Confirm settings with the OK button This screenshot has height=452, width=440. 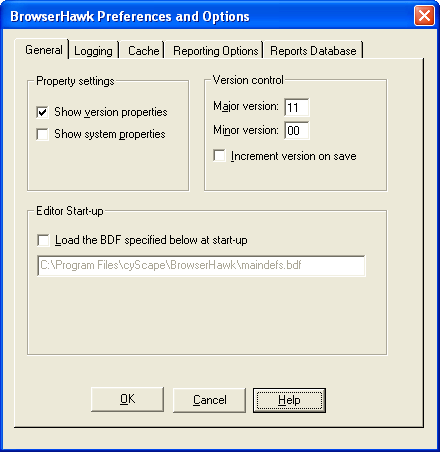pyautogui.click(x=127, y=399)
